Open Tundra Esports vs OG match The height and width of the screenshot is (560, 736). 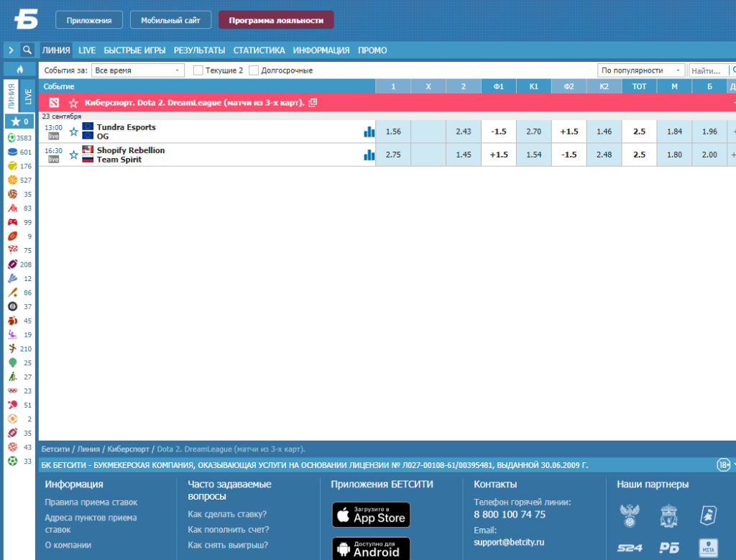tap(126, 132)
